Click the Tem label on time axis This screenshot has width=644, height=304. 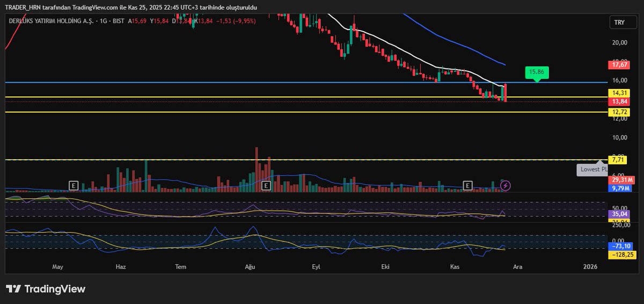(x=181, y=266)
